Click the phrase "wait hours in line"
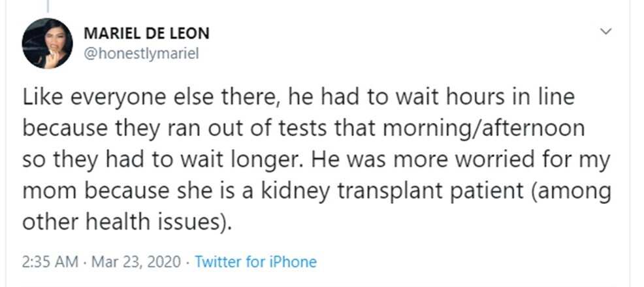This screenshot has width=644, height=287. pos(469,98)
